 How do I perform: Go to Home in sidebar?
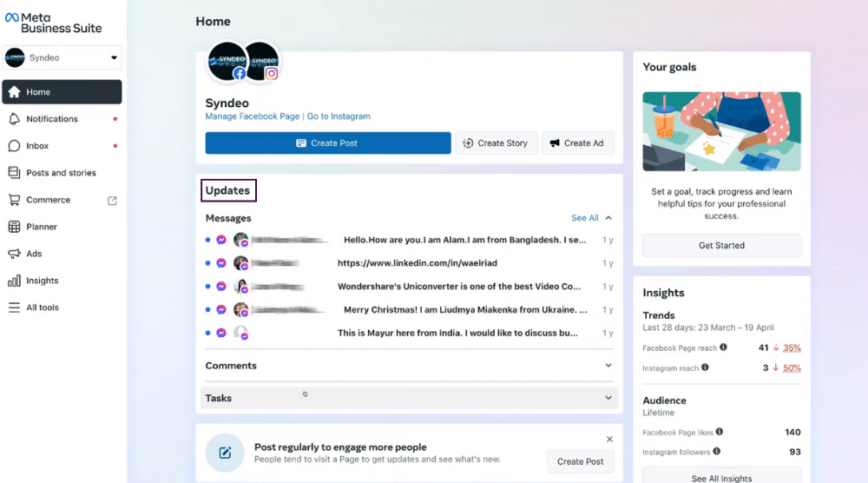point(62,92)
